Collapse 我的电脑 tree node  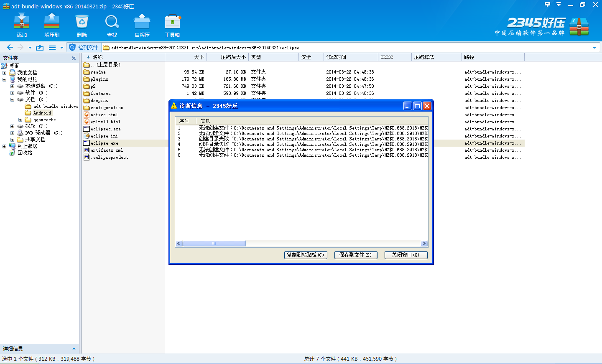(4, 79)
